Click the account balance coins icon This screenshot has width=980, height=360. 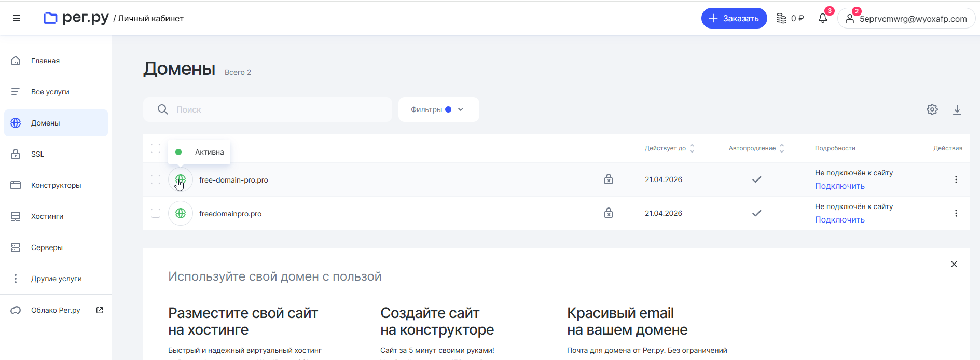point(781,19)
